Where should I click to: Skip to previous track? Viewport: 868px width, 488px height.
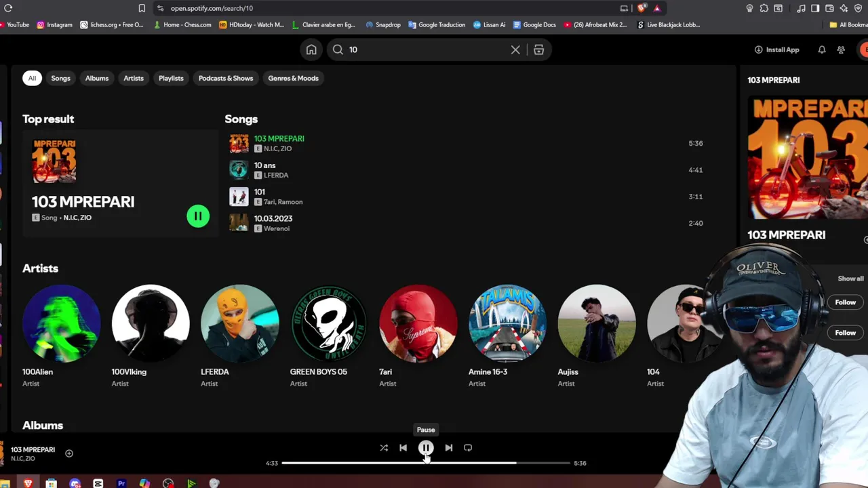point(403,447)
